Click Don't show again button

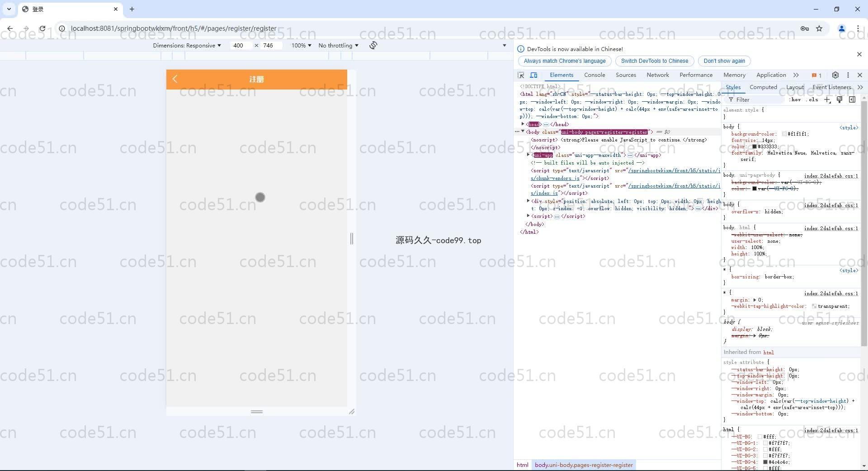click(x=724, y=61)
